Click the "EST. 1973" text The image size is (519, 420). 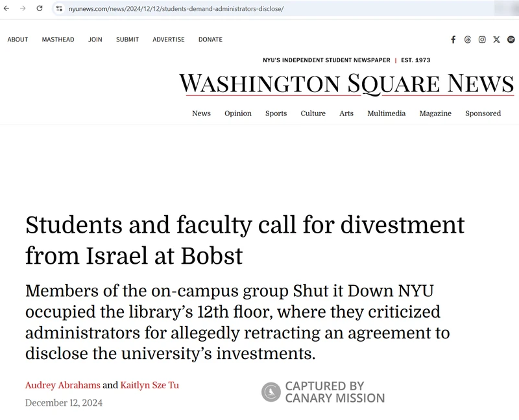coord(416,60)
